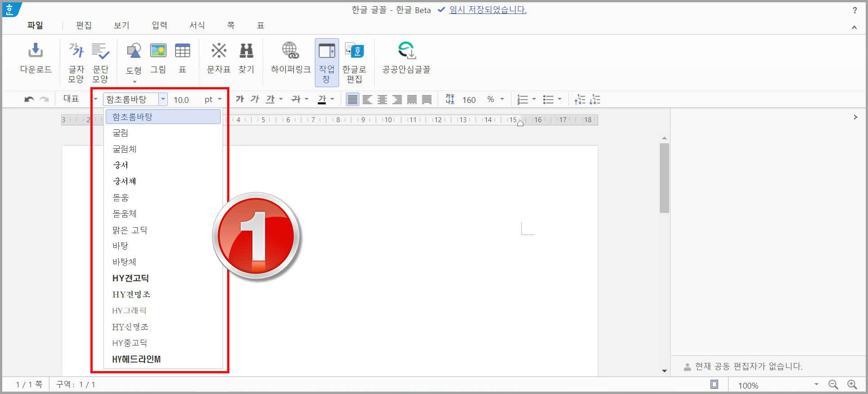Select HY헤드라인M font

click(x=163, y=359)
